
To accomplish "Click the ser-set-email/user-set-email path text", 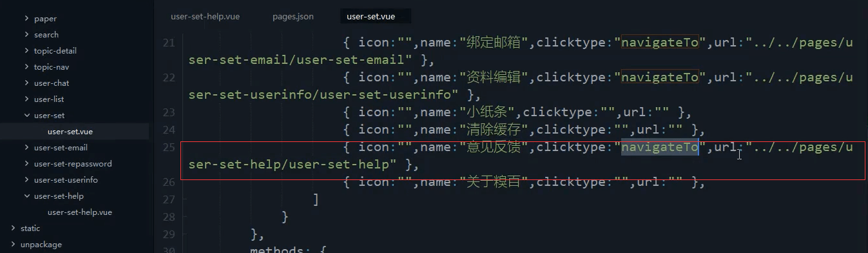I will coord(296,61).
